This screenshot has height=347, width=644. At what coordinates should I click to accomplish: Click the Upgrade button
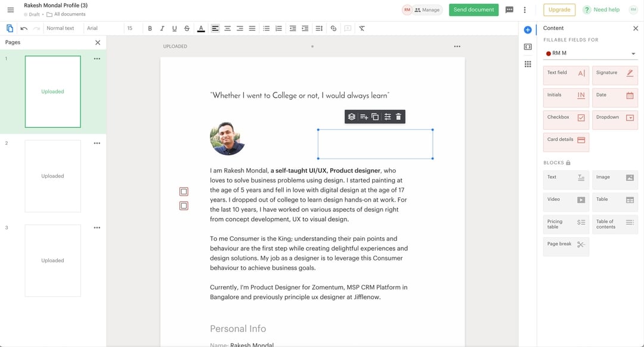click(x=559, y=10)
